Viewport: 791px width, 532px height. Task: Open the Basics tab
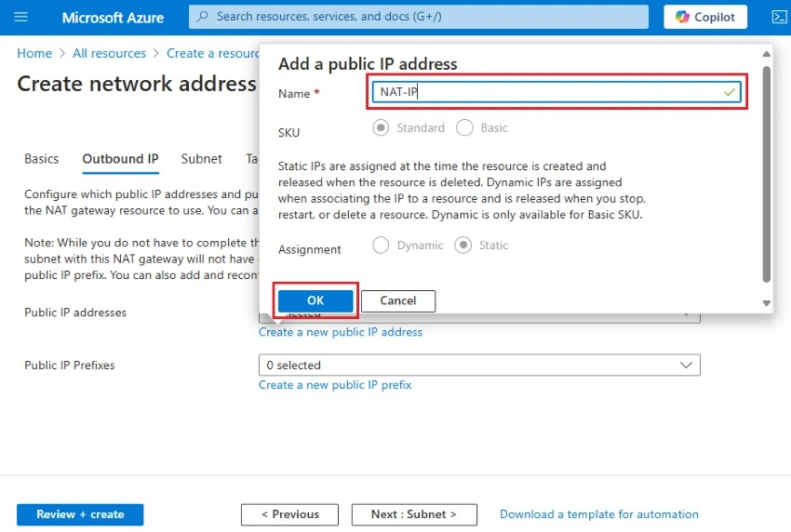[x=41, y=159]
